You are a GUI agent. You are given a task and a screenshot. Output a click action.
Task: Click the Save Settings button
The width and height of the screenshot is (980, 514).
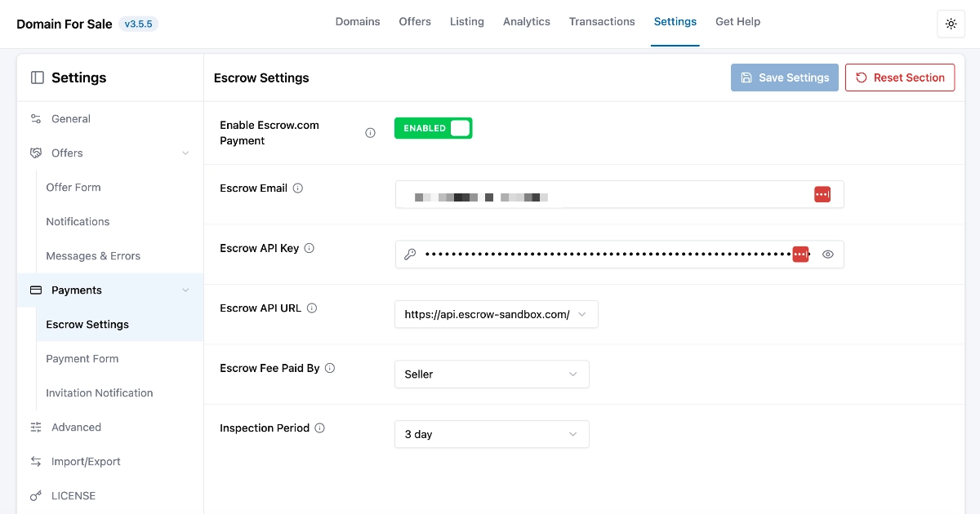tap(785, 78)
